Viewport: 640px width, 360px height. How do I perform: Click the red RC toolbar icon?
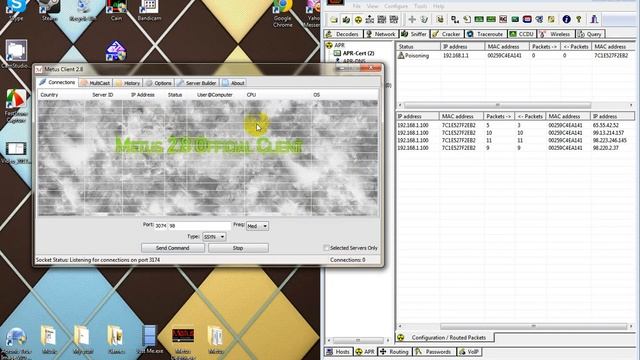tap(503, 19)
